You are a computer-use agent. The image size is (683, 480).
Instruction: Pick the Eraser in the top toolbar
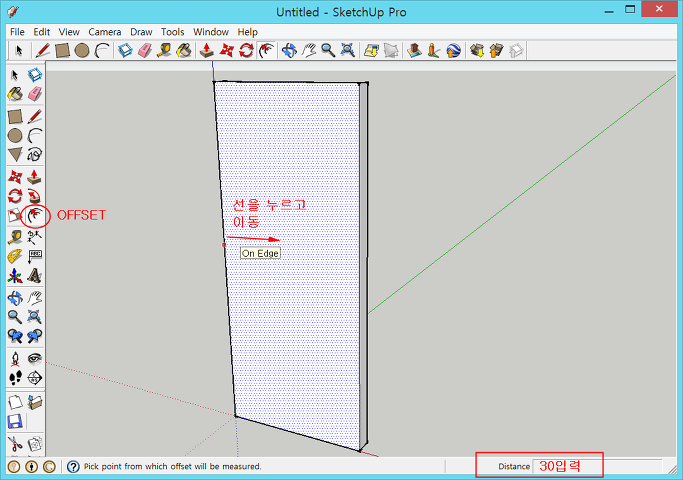145,51
